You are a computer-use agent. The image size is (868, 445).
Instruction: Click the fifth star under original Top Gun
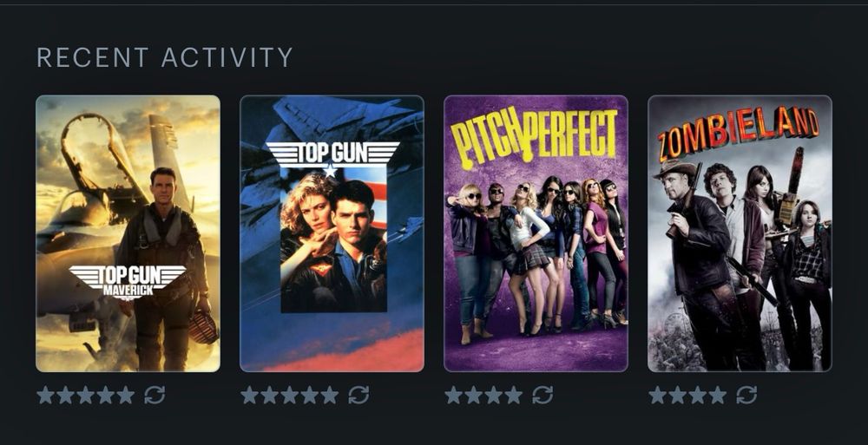click(330, 396)
